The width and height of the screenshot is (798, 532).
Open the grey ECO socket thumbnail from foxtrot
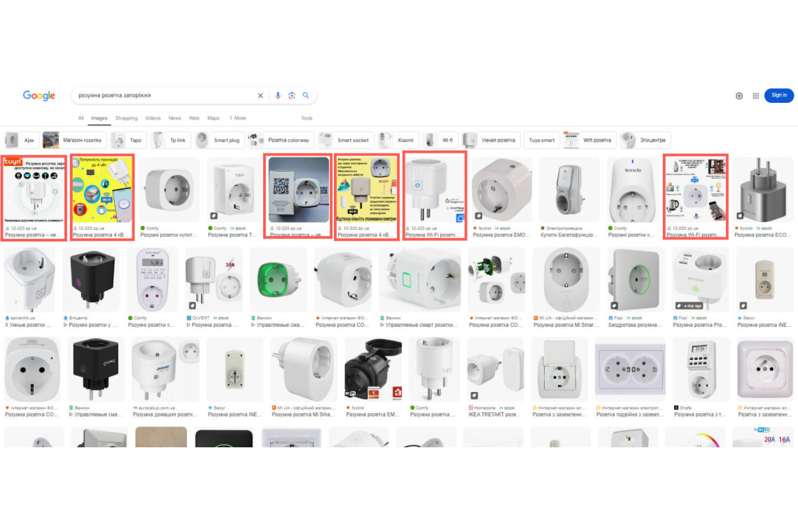(763, 190)
